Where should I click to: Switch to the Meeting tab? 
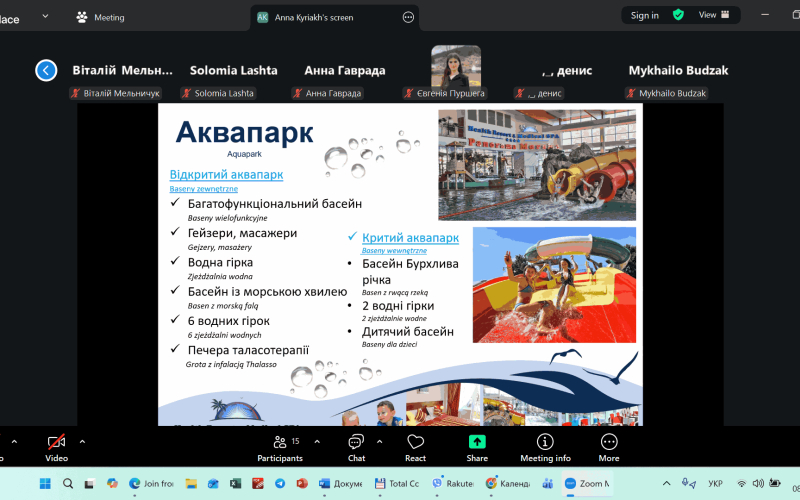point(100,17)
